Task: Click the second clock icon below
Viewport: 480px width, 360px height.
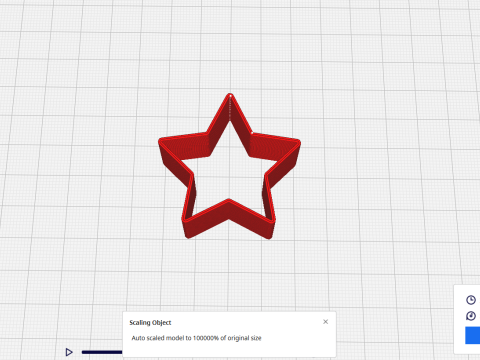Action: (471, 316)
